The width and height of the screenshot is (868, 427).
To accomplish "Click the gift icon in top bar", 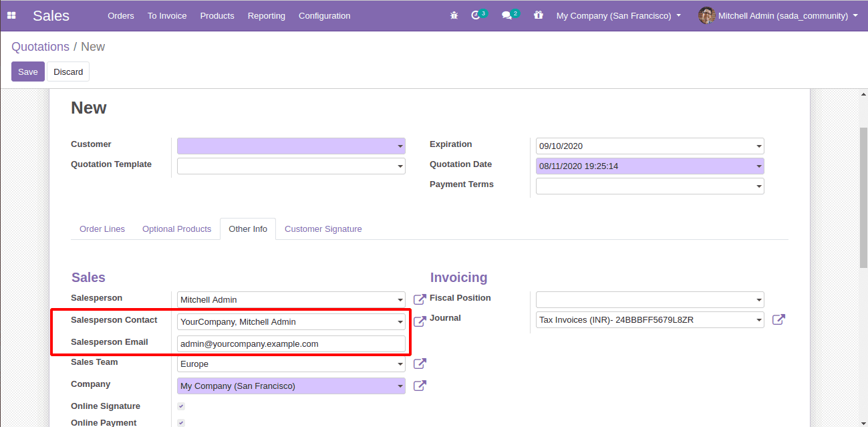I will pyautogui.click(x=539, y=15).
